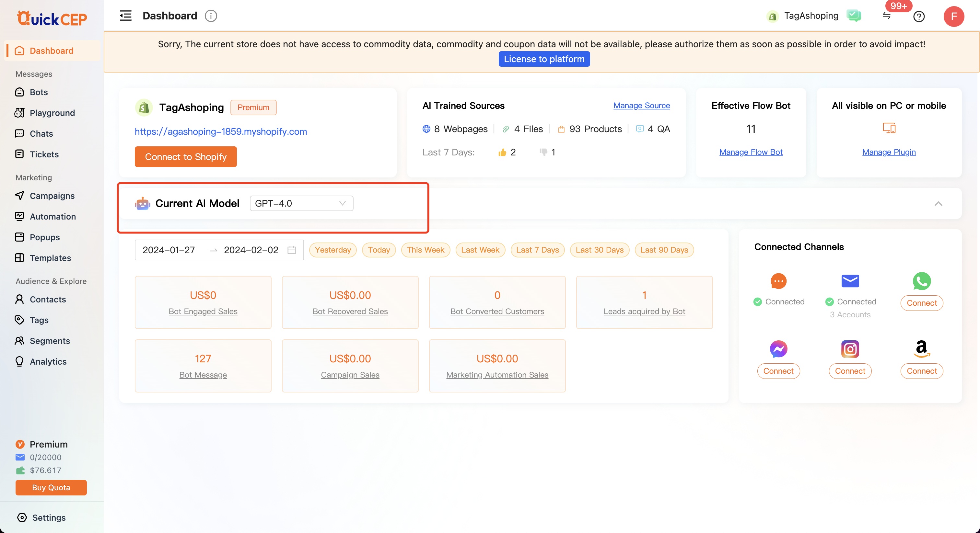The height and width of the screenshot is (533, 980).
Task: Select the Today date filter
Action: pos(379,250)
